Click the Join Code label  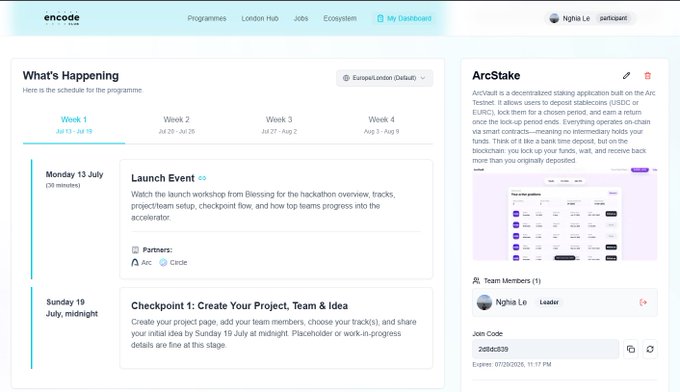(487, 333)
